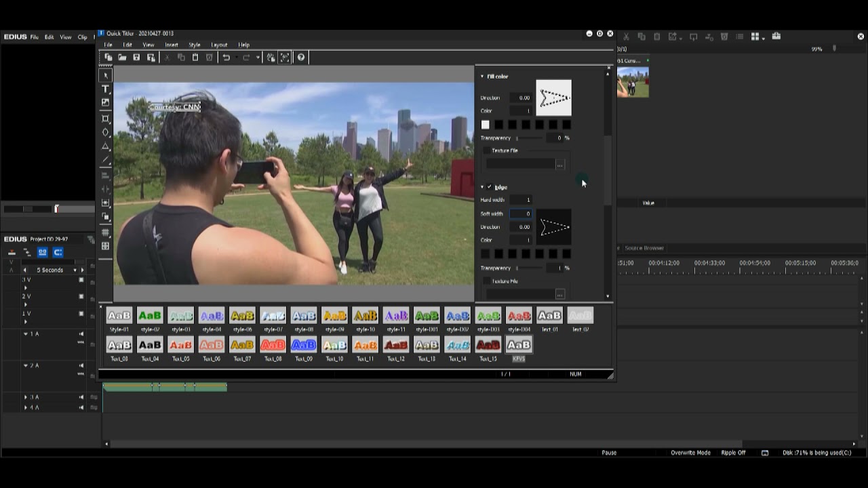Collapse the Fill color section
868x488 pixels.
point(483,77)
